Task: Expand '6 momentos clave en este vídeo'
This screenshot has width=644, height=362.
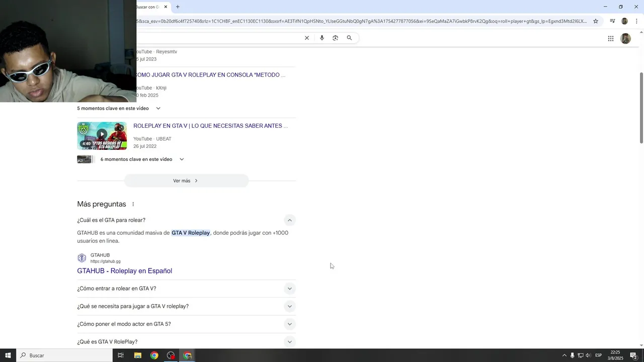Action: tap(182, 159)
